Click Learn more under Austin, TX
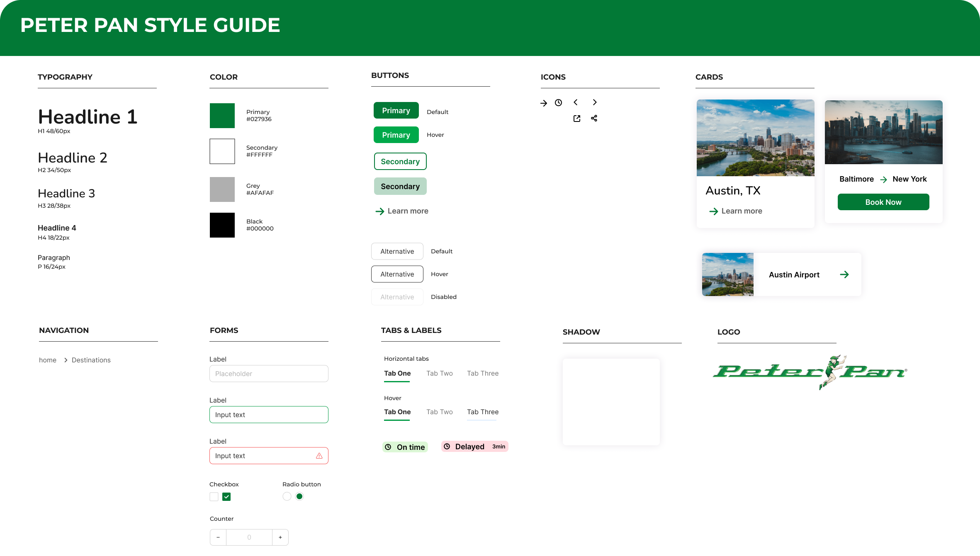The height and width of the screenshot is (556, 980). [x=736, y=211]
